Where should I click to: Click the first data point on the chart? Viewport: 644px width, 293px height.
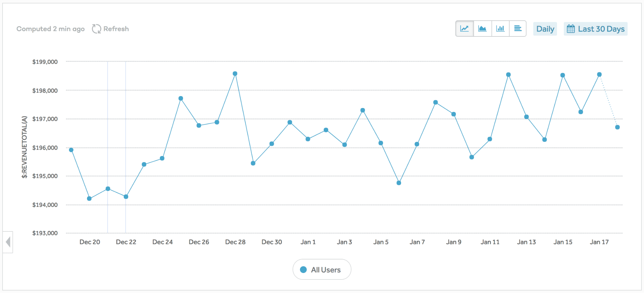click(x=71, y=150)
